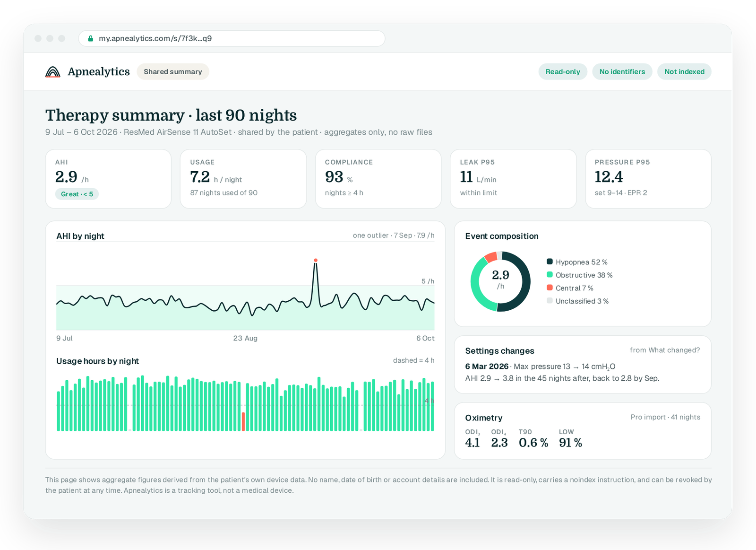This screenshot has height=550, width=756.
Task: Click the Obstructive green legend swatch
Action: tap(550, 275)
